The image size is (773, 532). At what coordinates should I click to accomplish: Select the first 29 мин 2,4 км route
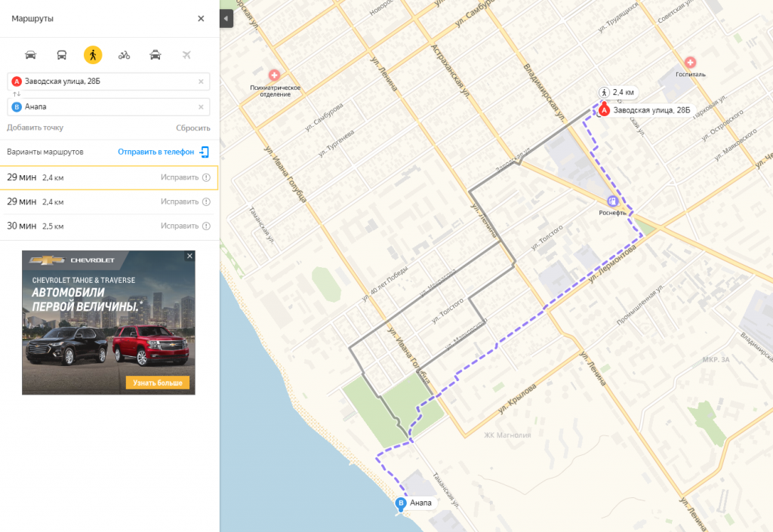click(109, 177)
